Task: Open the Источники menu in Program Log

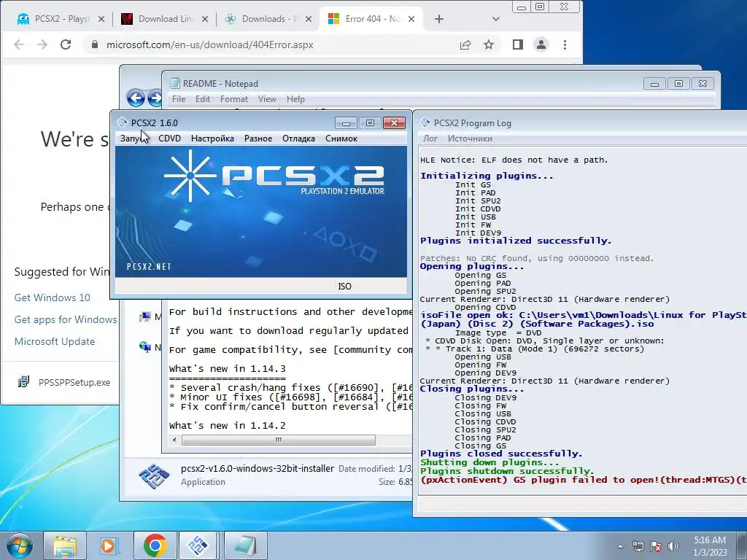Action: [470, 139]
